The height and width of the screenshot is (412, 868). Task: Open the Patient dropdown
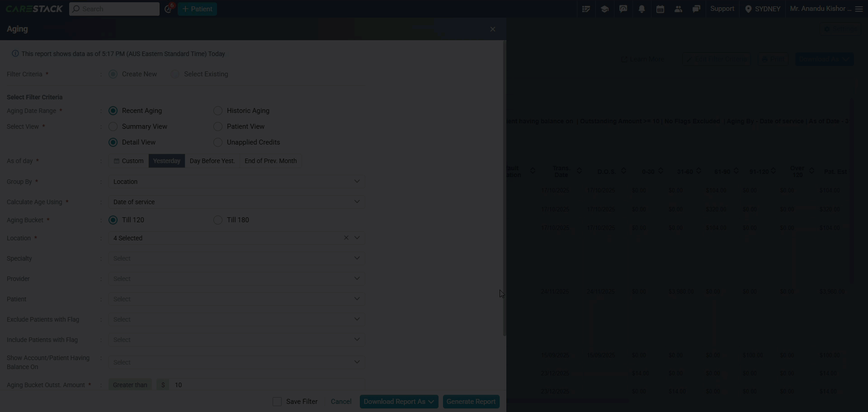coord(236,299)
